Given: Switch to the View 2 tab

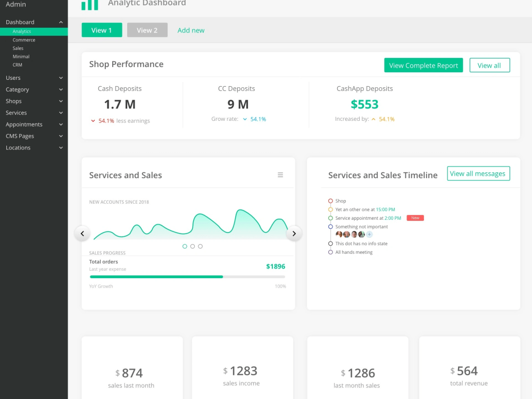Looking at the screenshot, I should point(147,30).
